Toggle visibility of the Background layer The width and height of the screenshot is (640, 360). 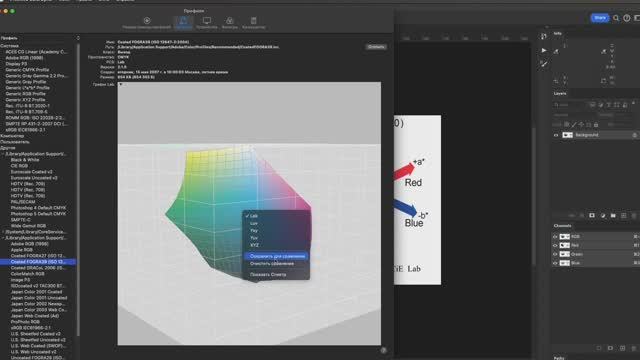click(556, 135)
